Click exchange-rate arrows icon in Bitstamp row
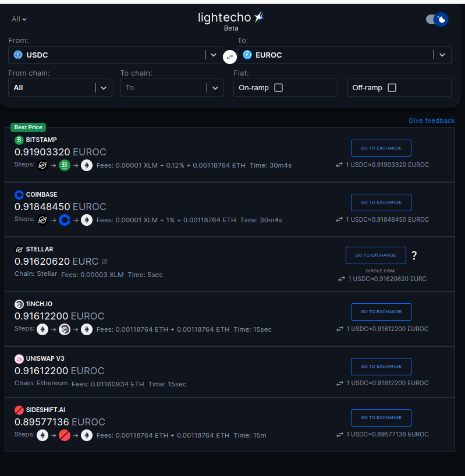The width and height of the screenshot is (465, 476). (339, 165)
